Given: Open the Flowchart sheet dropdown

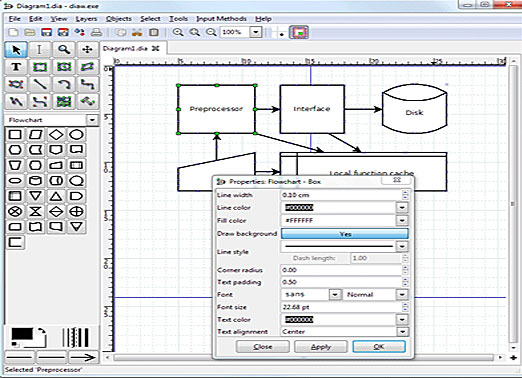Looking at the screenshot, I should 92,120.
